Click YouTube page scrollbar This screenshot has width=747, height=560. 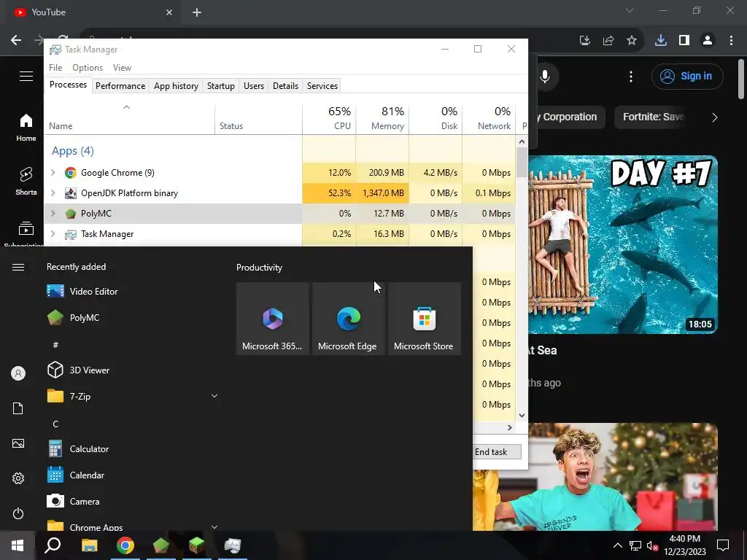coord(741,79)
